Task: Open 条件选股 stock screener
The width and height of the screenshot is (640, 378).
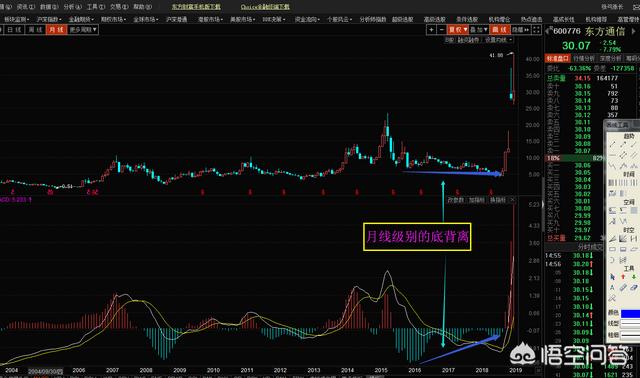Action: click(467, 19)
